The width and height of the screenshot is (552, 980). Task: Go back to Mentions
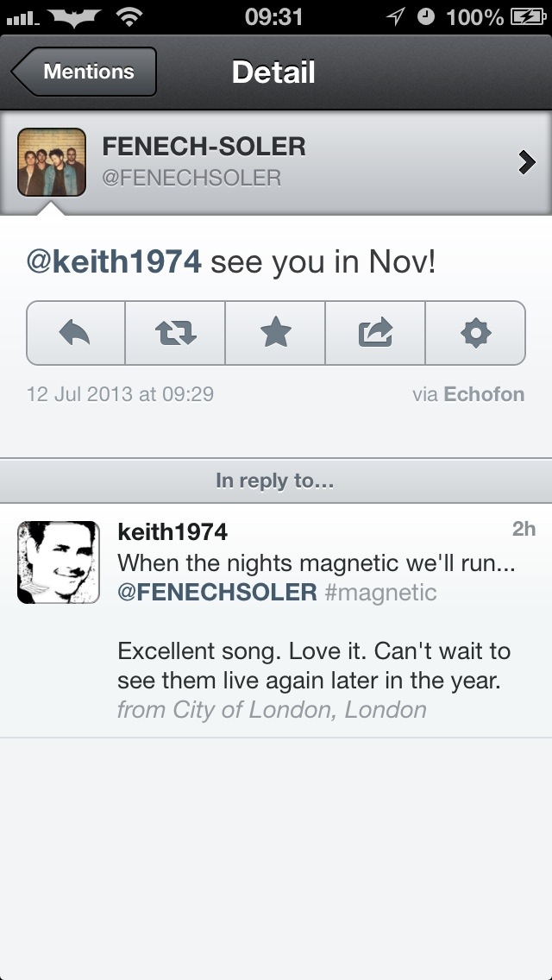(85, 72)
